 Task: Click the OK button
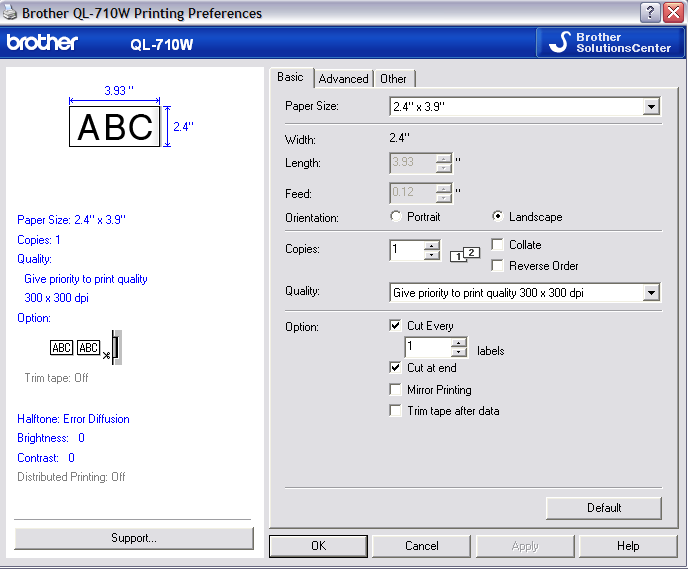tap(319, 546)
